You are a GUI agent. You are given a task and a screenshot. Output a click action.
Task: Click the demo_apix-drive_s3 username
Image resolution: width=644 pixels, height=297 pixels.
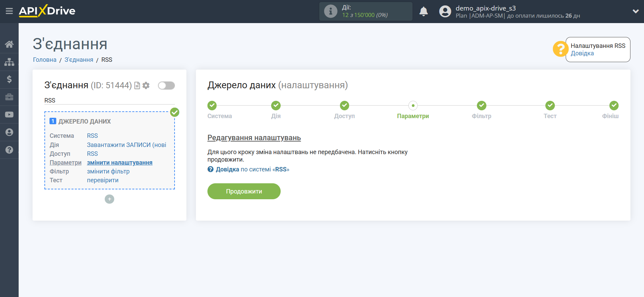coord(485,8)
